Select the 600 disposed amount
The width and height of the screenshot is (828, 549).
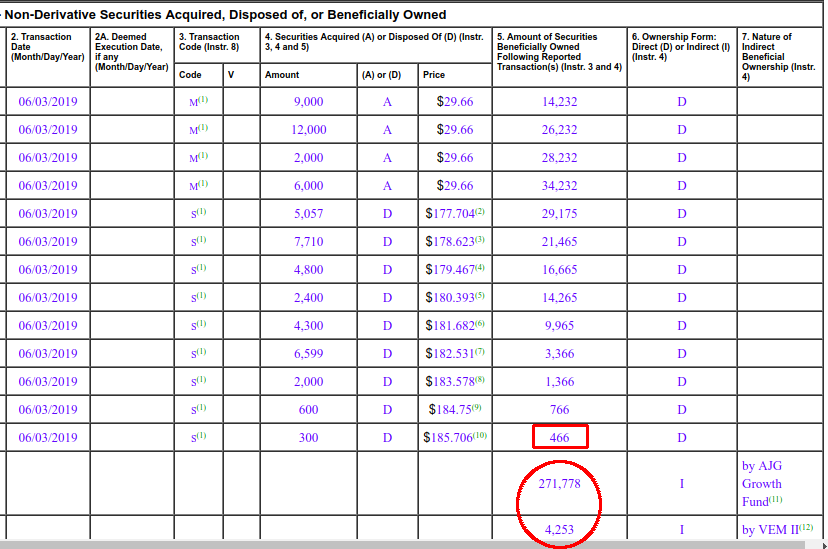click(x=308, y=410)
